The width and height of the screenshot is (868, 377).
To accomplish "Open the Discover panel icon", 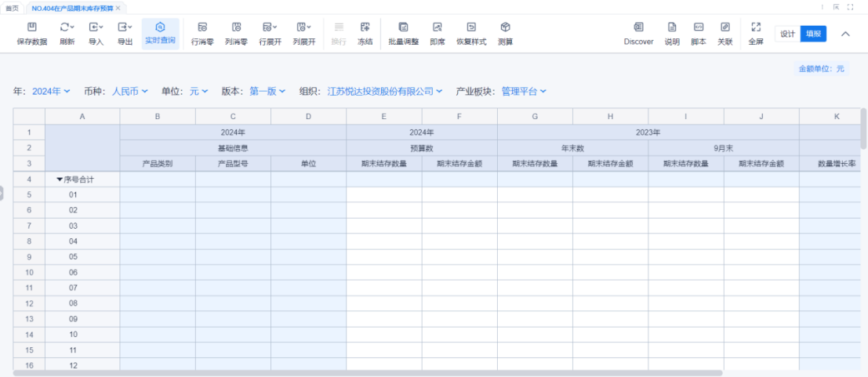I will [638, 27].
